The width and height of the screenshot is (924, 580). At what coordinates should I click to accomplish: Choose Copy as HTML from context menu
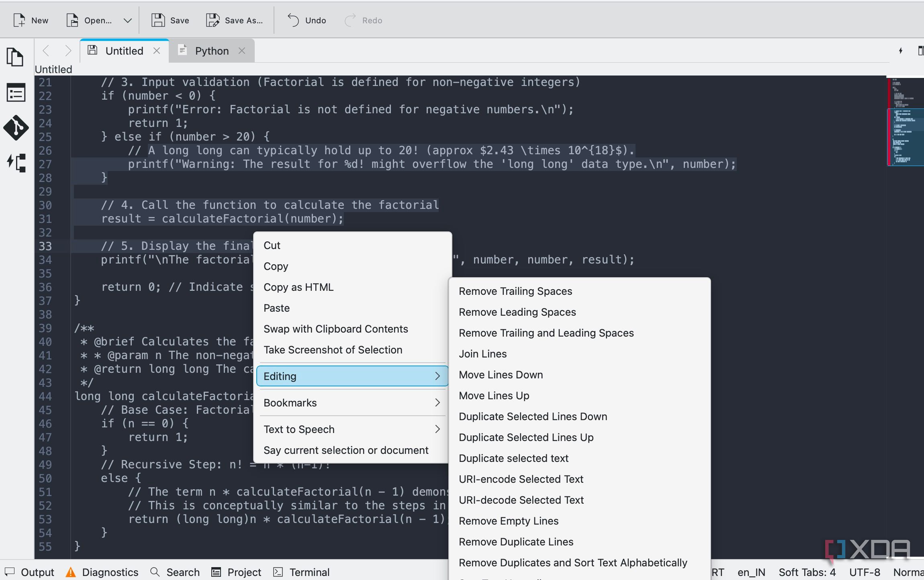[x=352, y=287]
